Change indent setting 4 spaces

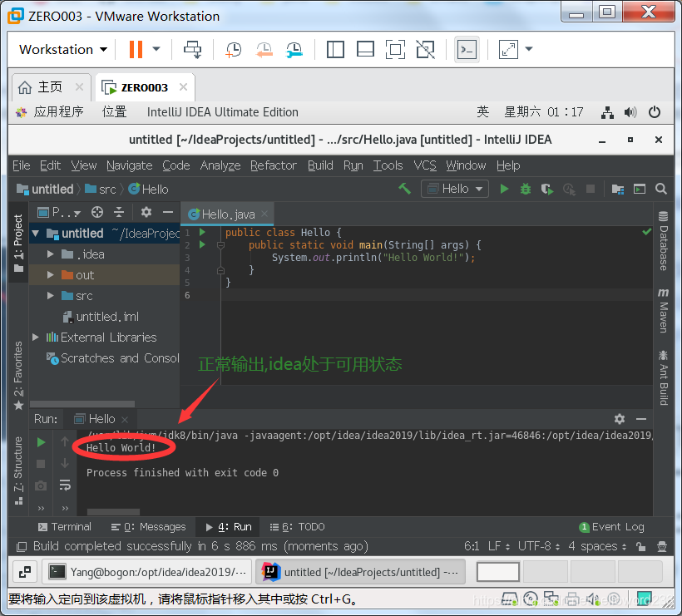tap(597, 546)
